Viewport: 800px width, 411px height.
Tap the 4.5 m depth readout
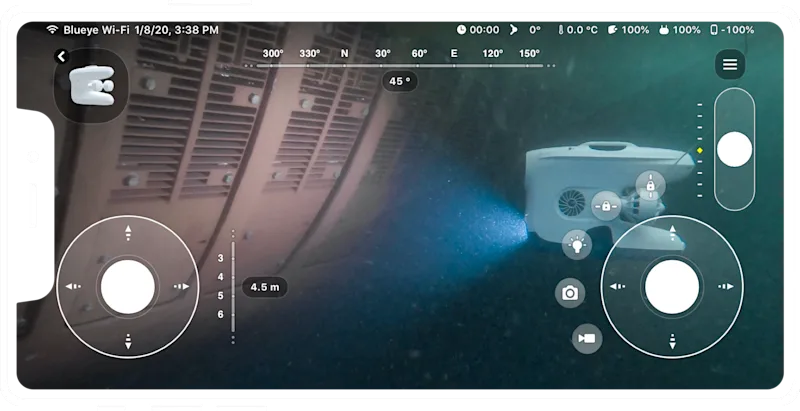tap(265, 287)
